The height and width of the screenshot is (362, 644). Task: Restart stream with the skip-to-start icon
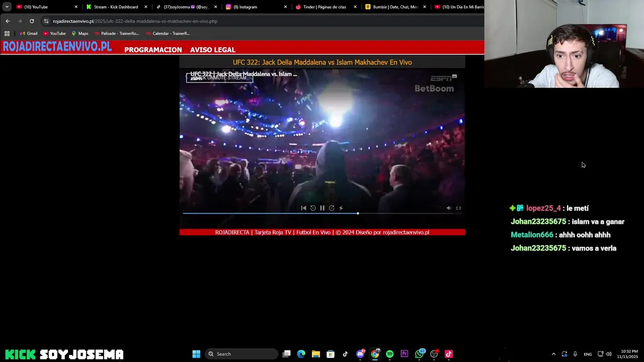pyautogui.click(x=303, y=208)
